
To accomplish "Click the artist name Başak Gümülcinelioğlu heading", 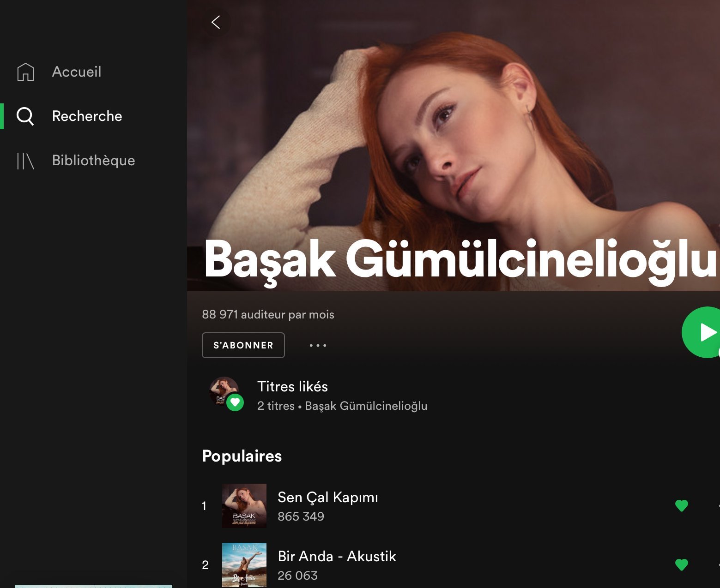I will (x=460, y=259).
